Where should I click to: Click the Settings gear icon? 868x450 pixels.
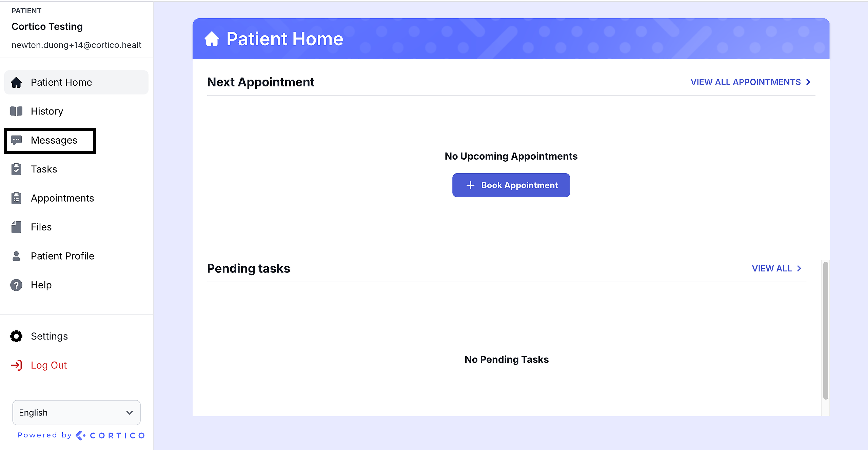(16, 336)
